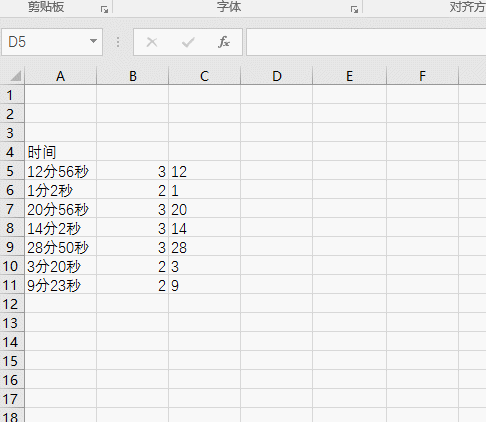The image size is (486, 422).
Task: Select the cell containing 3分20秒
Action: pyautogui.click(x=61, y=266)
